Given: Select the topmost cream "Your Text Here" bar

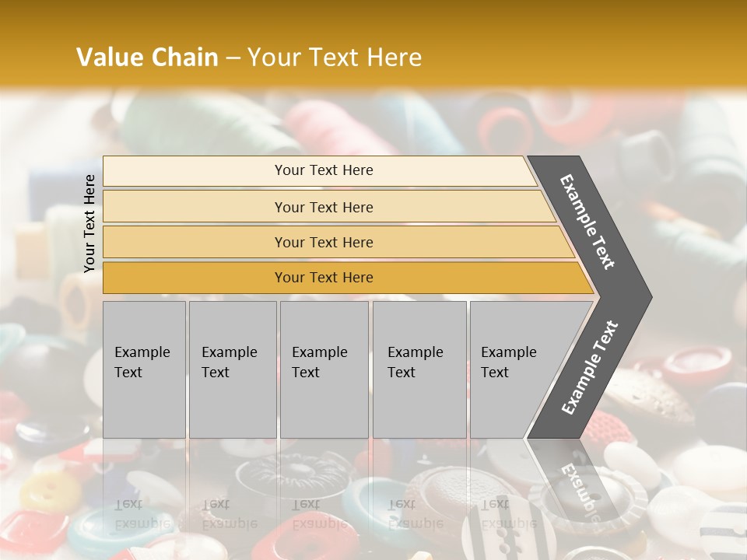Looking at the screenshot, I should 323,170.
